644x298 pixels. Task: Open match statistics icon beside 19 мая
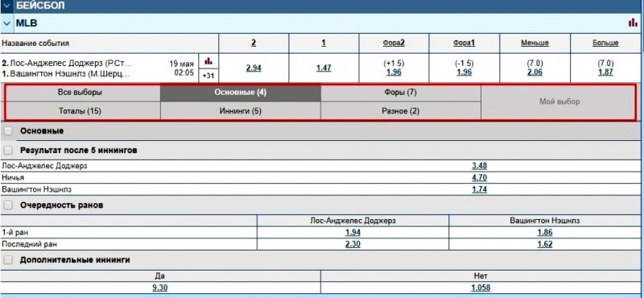click(208, 61)
